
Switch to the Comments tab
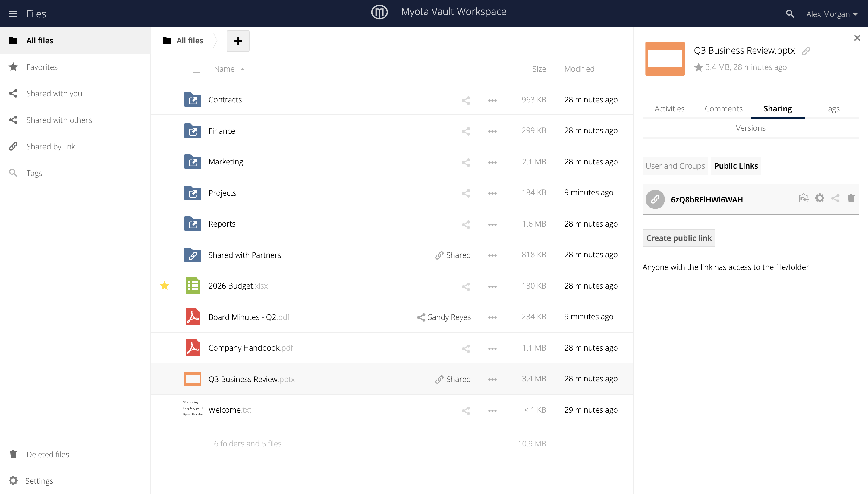(723, 109)
